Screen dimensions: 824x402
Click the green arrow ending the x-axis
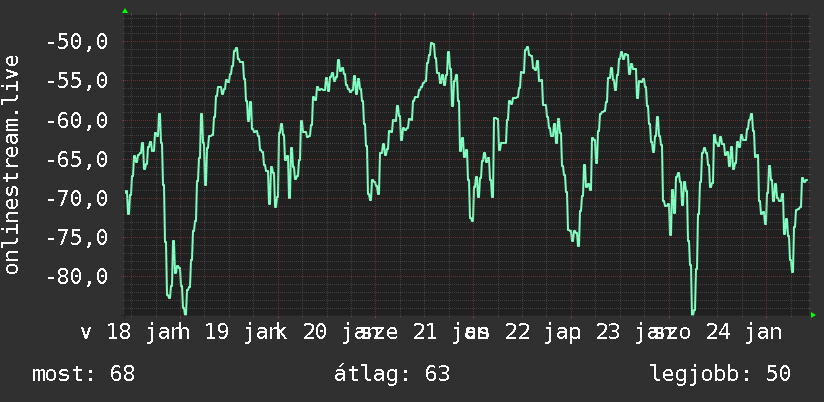click(813, 315)
